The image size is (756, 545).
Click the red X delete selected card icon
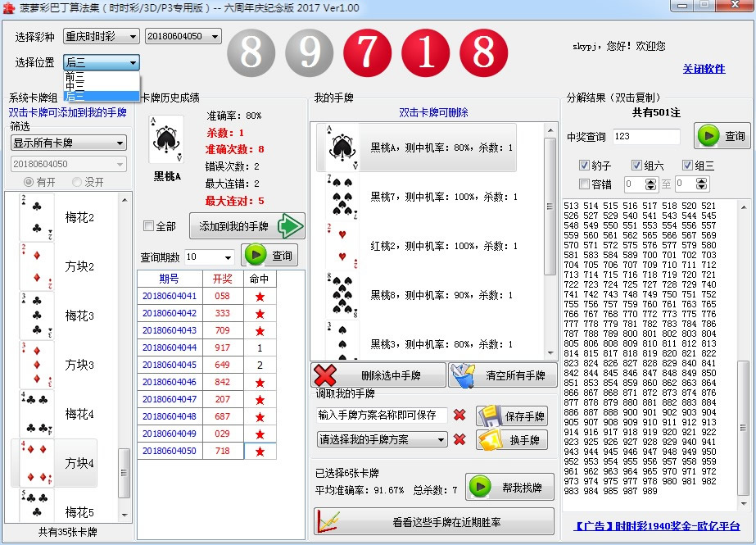coord(326,375)
